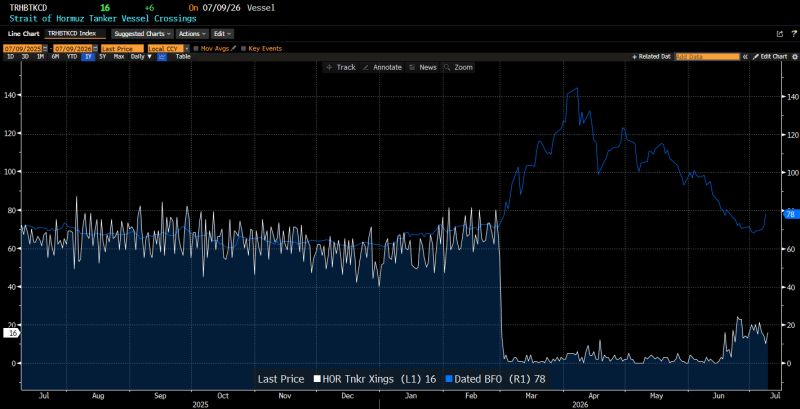Click white HOR Tnkr Xings legend swatch
This screenshot has height=409, width=800.
317,379
